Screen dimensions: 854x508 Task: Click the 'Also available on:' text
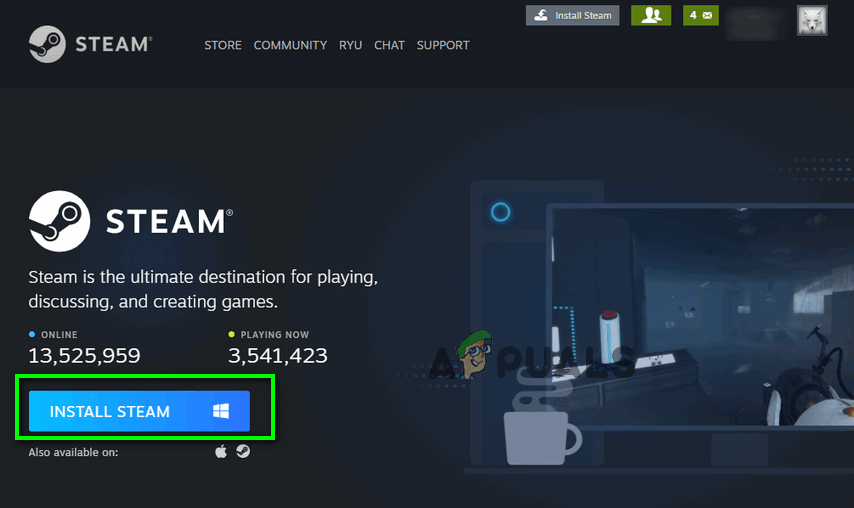[x=73, y=452]
